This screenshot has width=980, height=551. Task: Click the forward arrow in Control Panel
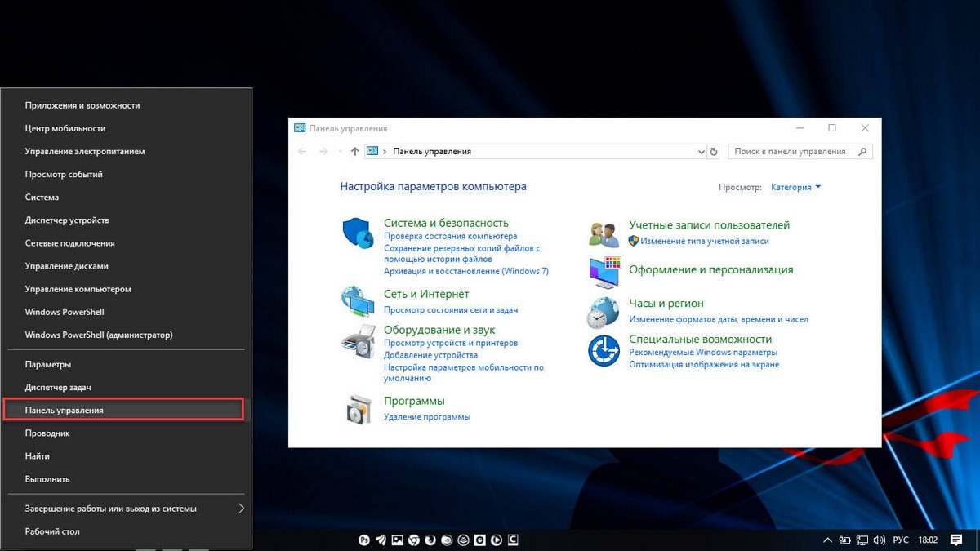pyautogui.click(x=323, y=151)
